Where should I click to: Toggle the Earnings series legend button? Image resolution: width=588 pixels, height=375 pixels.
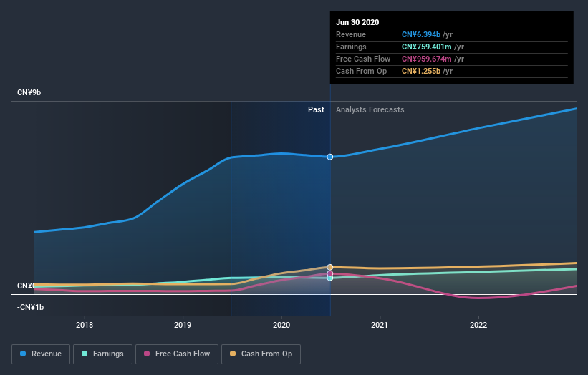click(x=102, y=354)
